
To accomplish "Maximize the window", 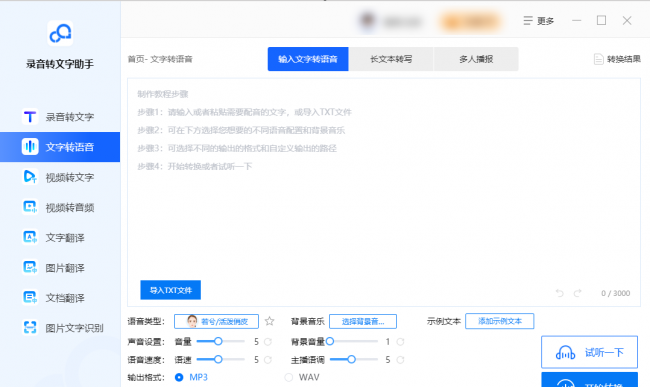I will click(x=601, y=21).
